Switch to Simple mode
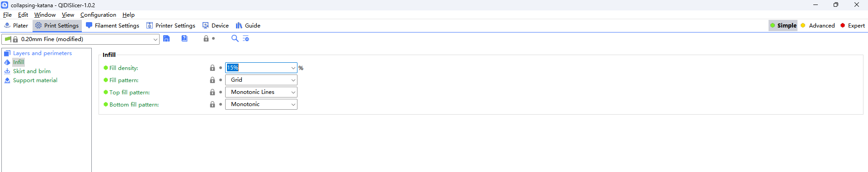The image size is (868, 172). 783,26
